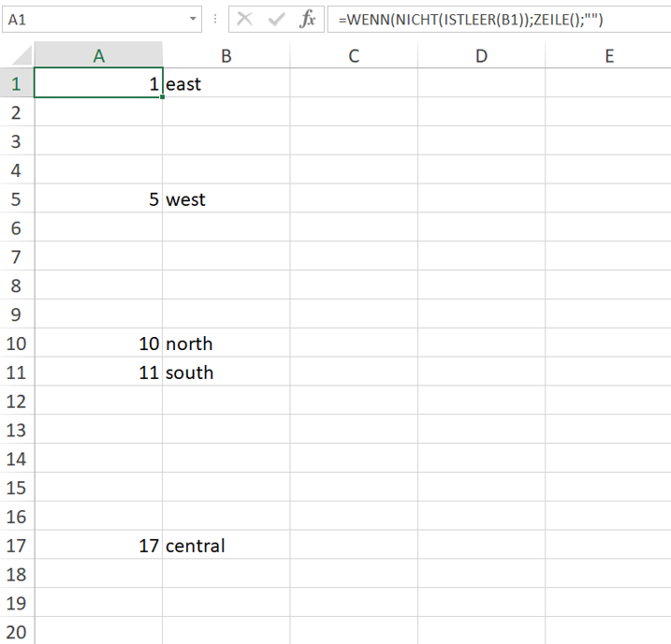Select column E header
671x644 pixels.
point(608,55)
